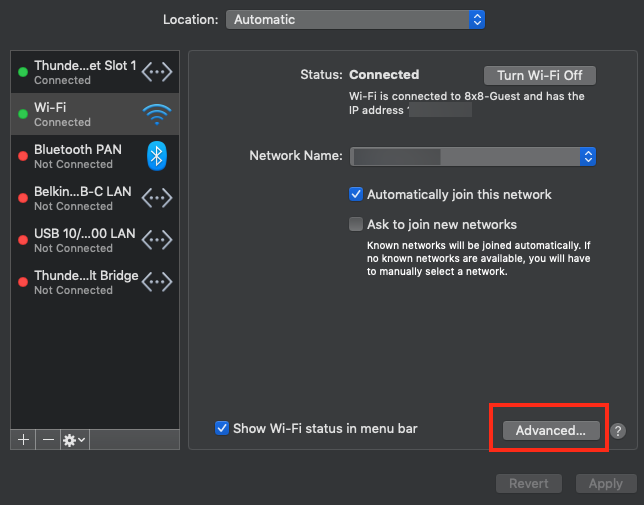644x505 pixels.
Task: Uncheck Show Wi-Fi status in menu bar
Action: point(223,429)
